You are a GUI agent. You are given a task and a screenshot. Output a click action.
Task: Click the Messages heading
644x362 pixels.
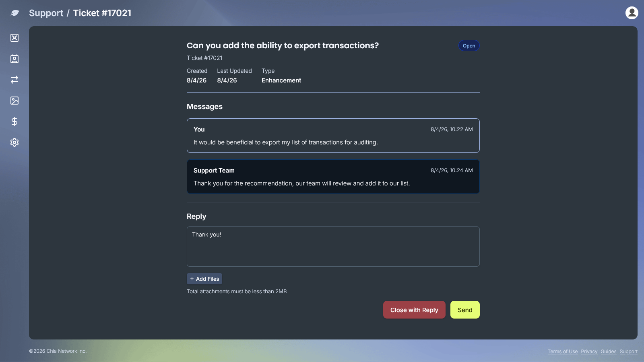click(x=204, y=107)
